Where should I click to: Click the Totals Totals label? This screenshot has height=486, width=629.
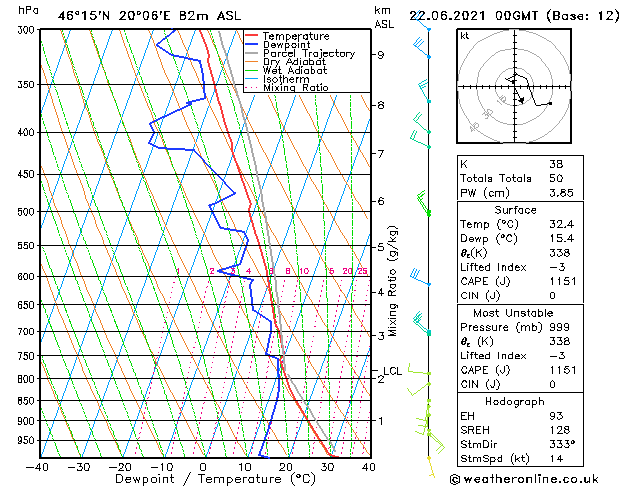click(496, 178)
